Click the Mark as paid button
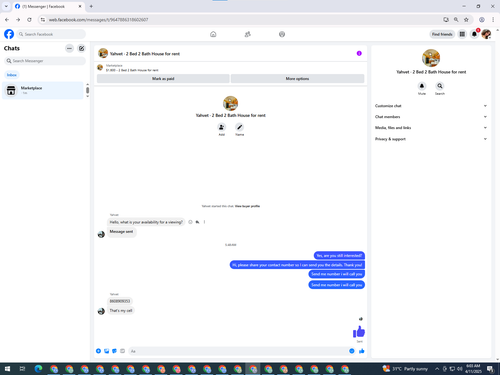 coord(163,79)
